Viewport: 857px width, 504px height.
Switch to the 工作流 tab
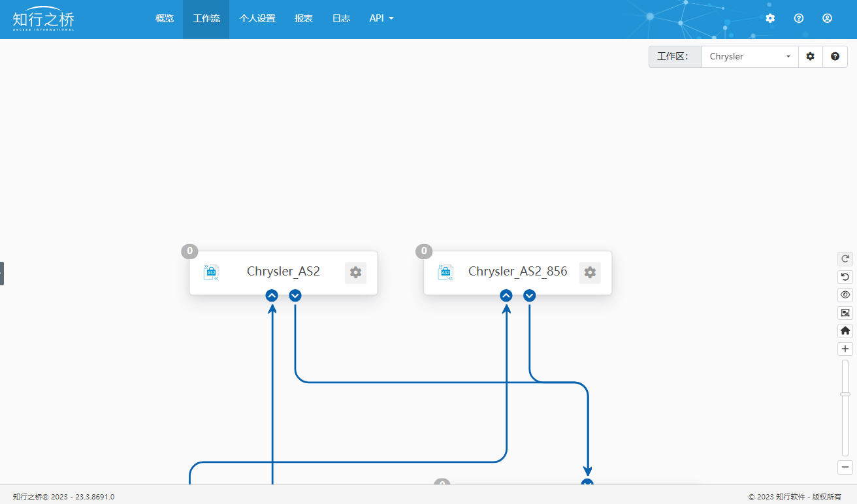tap(206, 18)
